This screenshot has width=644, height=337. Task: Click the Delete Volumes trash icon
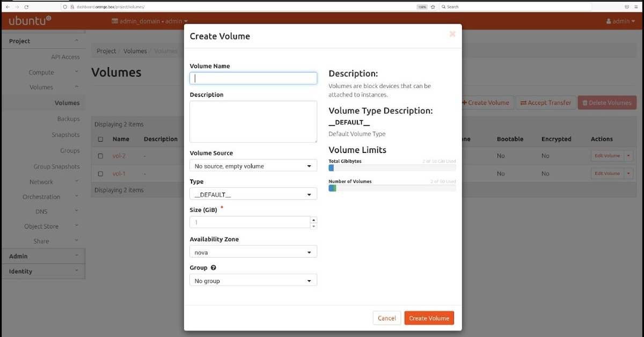584,102
